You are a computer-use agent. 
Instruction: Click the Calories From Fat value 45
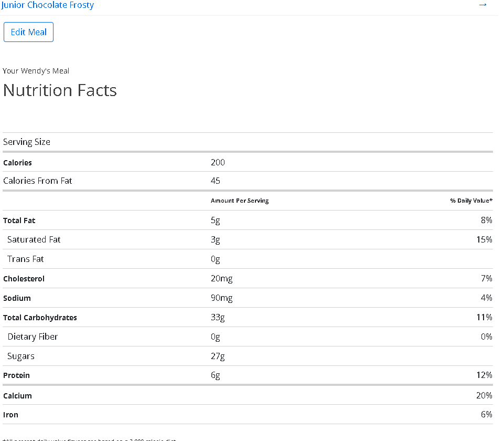pyautogui.click(x=216, y=181)
